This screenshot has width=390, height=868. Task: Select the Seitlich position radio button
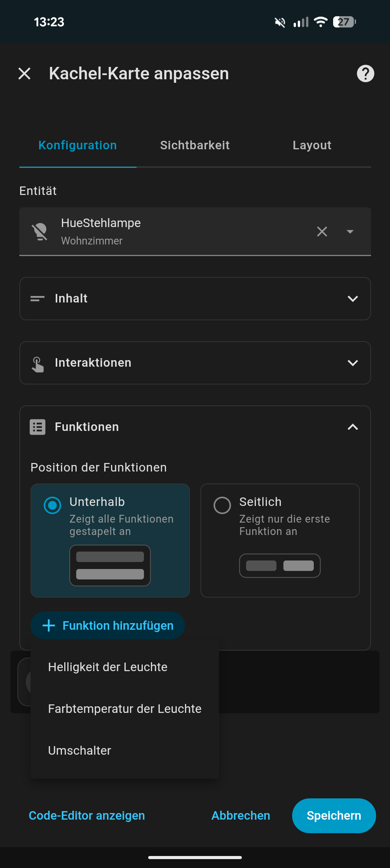(x=222, y=505)
